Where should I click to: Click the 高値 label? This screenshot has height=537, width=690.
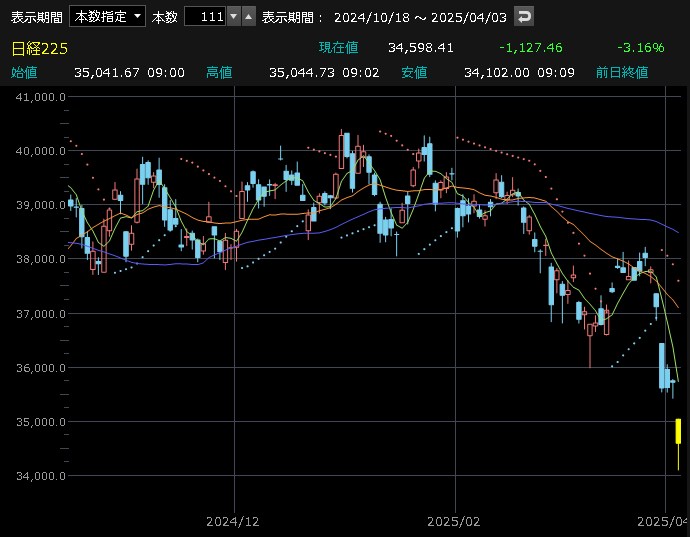pyautogui.click(x=219, y=73)
